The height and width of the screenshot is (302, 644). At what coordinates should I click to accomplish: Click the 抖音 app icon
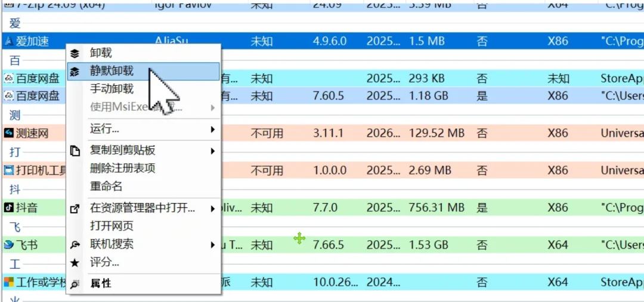click(8, 207)
